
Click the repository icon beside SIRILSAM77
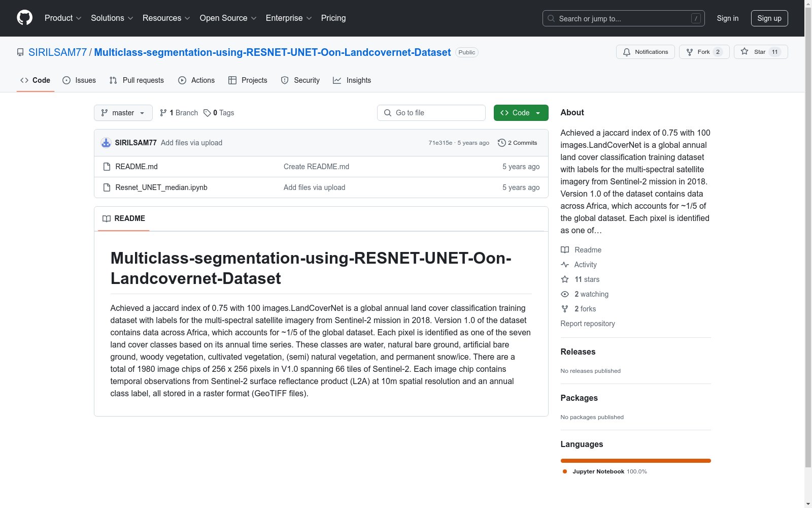(20, 52)
